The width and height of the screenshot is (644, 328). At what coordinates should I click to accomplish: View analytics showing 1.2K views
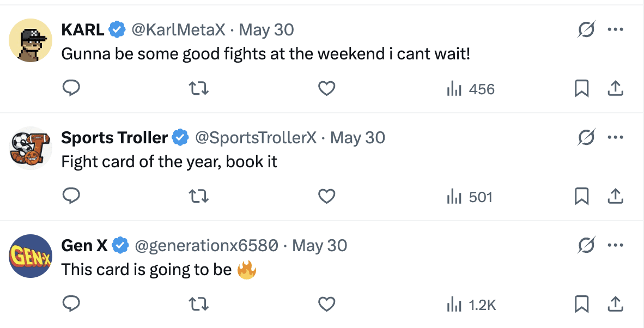point(471,304)
